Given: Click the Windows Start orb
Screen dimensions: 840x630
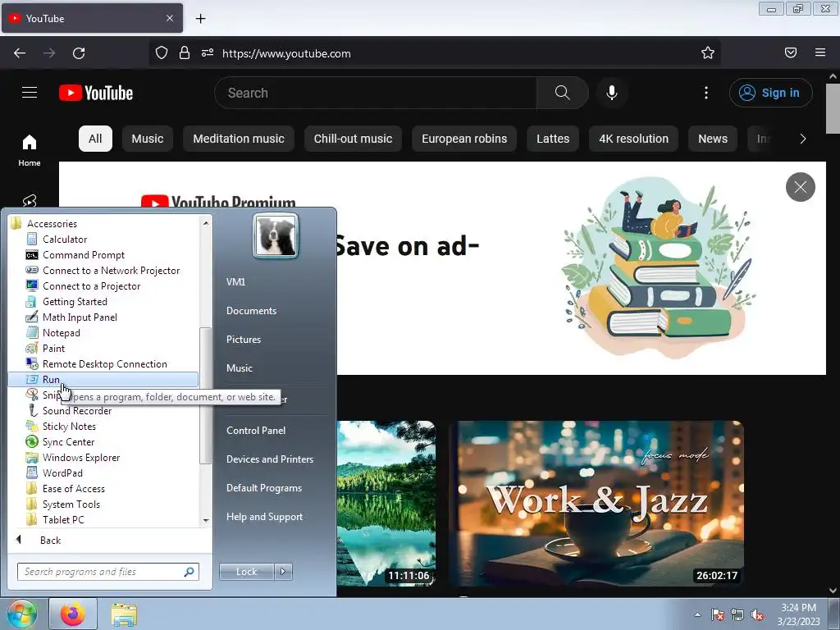Looking at the screenshot, I should tap(21, 614).
